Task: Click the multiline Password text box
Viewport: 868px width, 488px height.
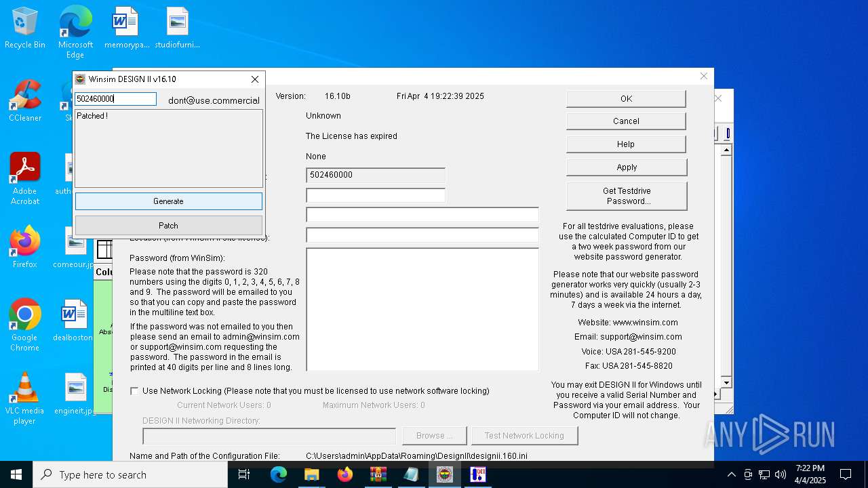Action: [422, 310]
